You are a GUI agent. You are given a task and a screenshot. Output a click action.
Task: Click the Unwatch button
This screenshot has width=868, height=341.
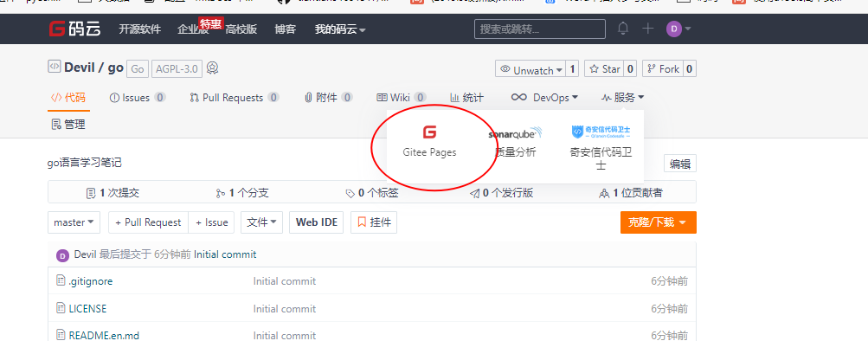click(x=530, y=69)
